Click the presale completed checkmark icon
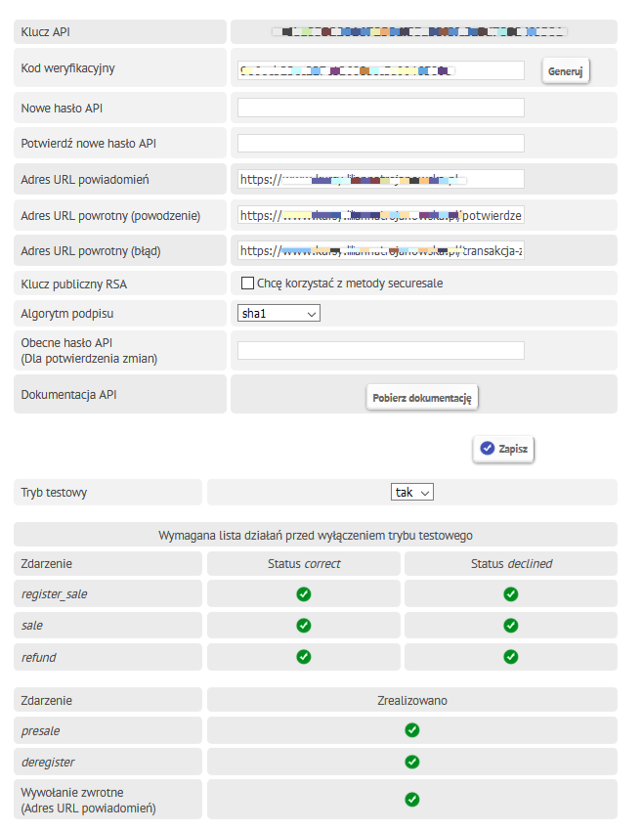This screenshot has height=832, width=644. click(x=412, y=729)
